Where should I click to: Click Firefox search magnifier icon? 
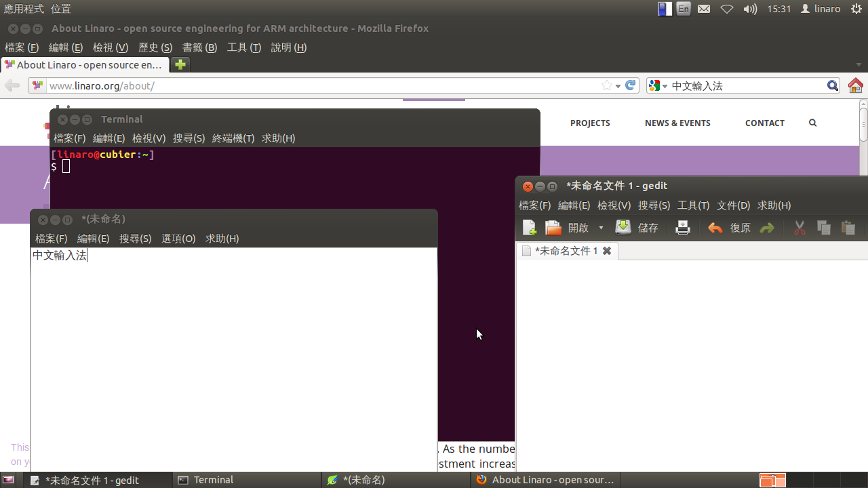point(833,85)
